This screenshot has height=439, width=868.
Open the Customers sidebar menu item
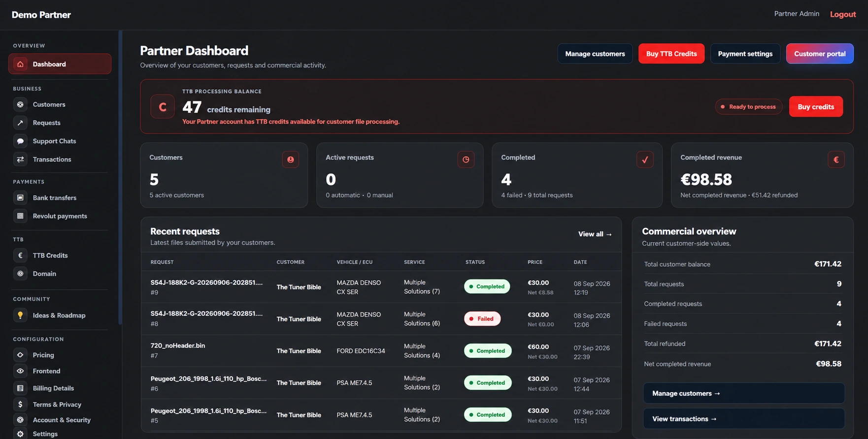click(60, 104)
